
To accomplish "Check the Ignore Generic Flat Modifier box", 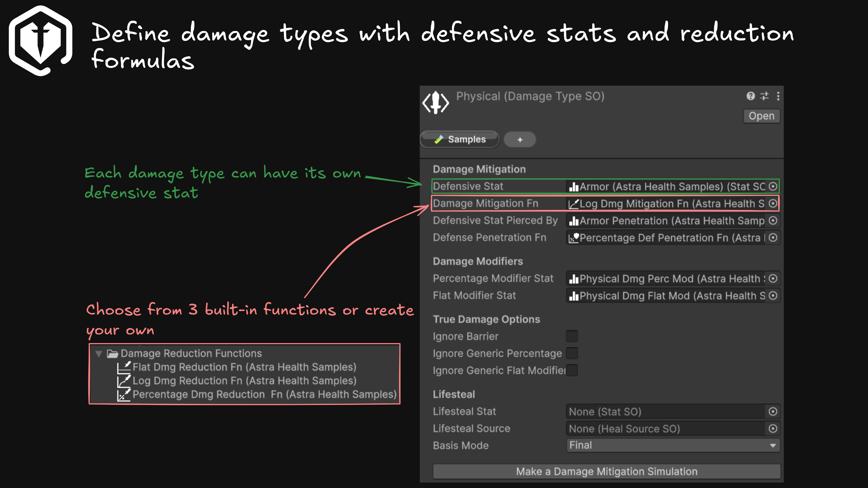I will (x=572, y=370).
